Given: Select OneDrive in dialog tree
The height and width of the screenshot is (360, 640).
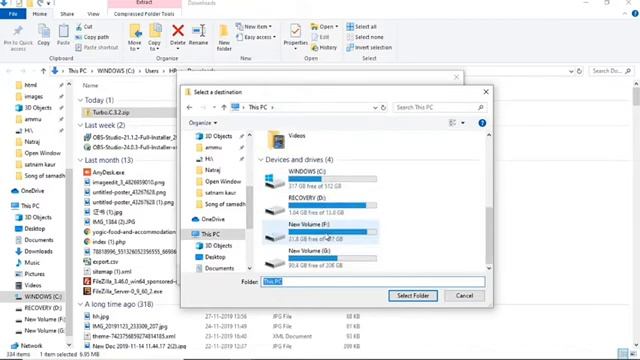Looking at the screenshot, I should point(208,220).
